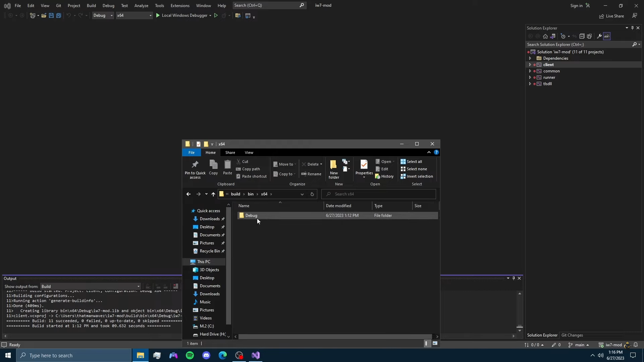The width and height of the screenshot is (644, 362).
Task: Click Live Share button
Action: (611, 16)
